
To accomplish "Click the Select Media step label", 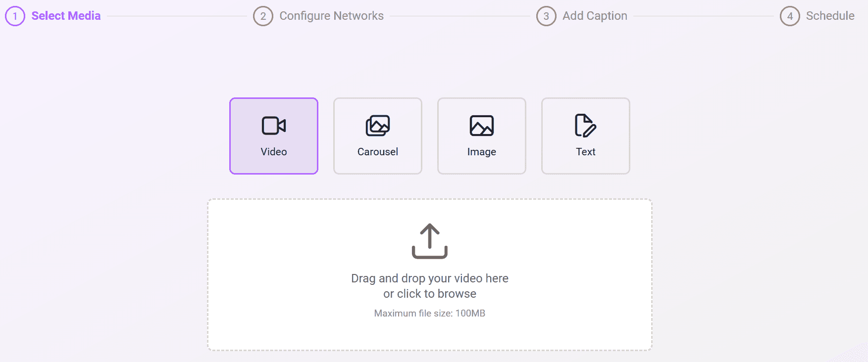I will tap(66, 15).
